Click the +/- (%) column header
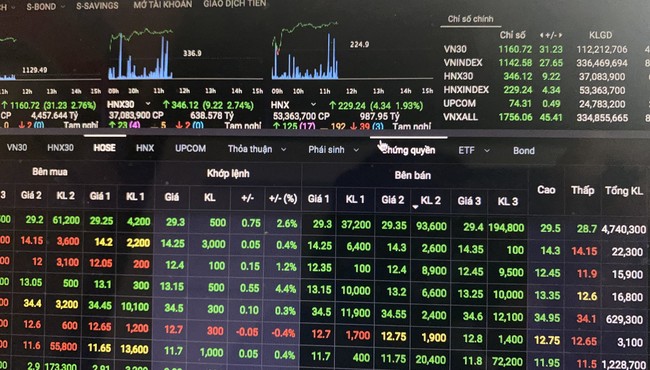Screen dimensions: 650x370 coord(283,198)
